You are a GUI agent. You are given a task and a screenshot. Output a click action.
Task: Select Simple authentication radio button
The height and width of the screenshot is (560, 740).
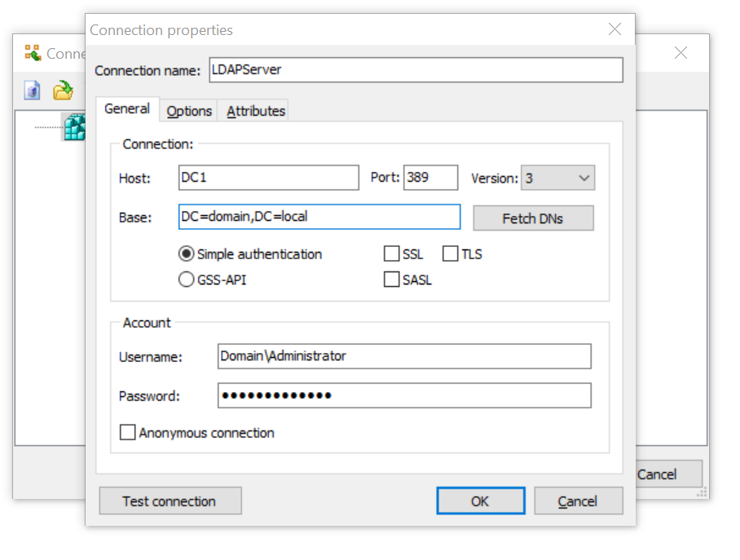click(x=186, y=254)
